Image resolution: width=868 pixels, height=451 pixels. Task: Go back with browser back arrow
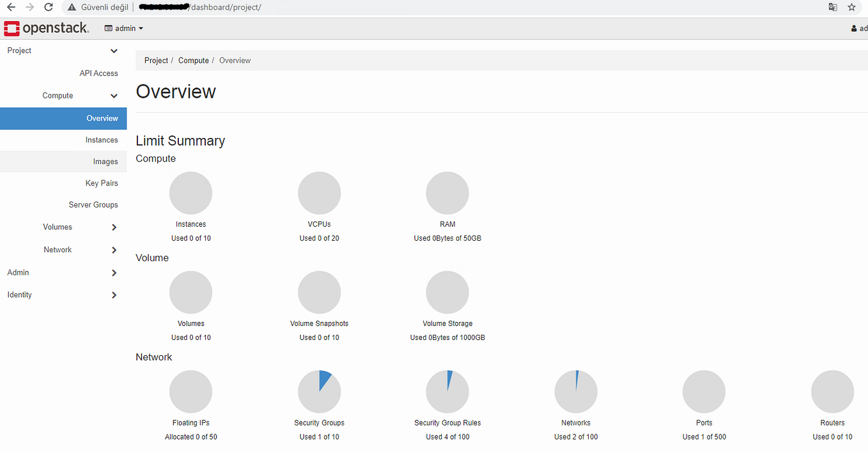[11, 7]
